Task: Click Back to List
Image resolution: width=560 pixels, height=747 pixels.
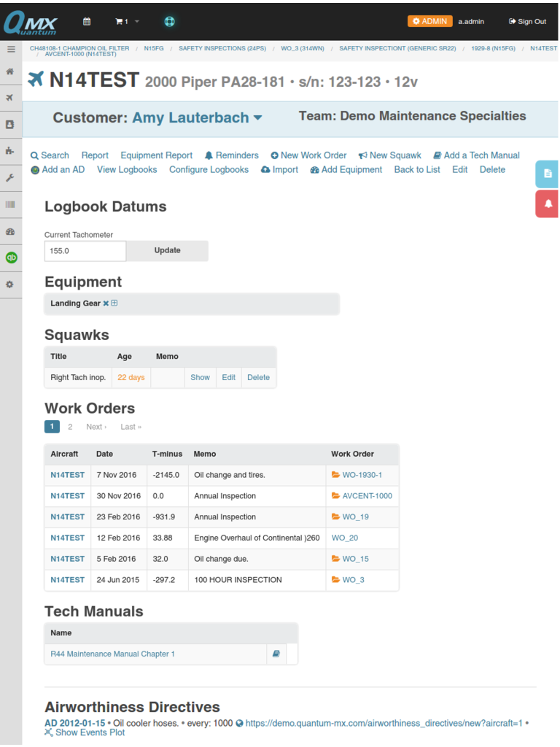Action: click(x=416, y=169)
